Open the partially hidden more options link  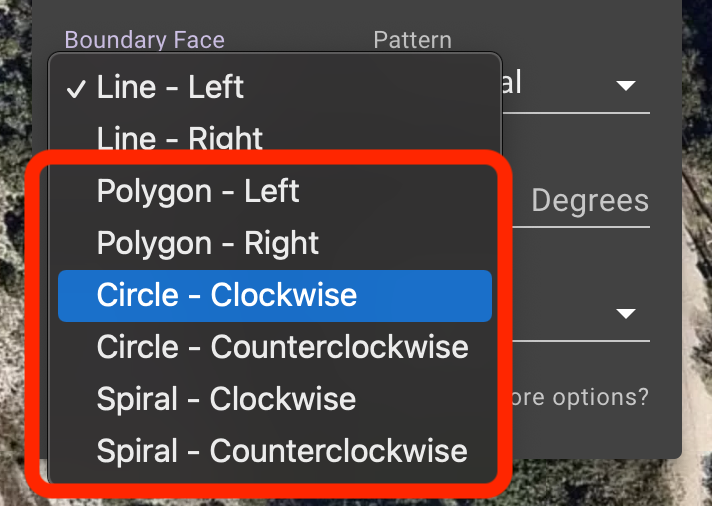click(x=581, y=397)
